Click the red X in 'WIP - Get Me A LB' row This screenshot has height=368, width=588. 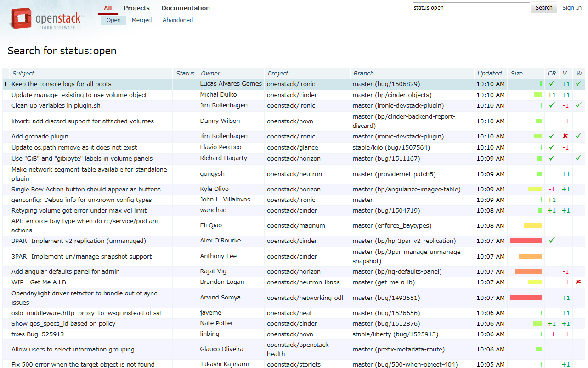pos(578,282)
